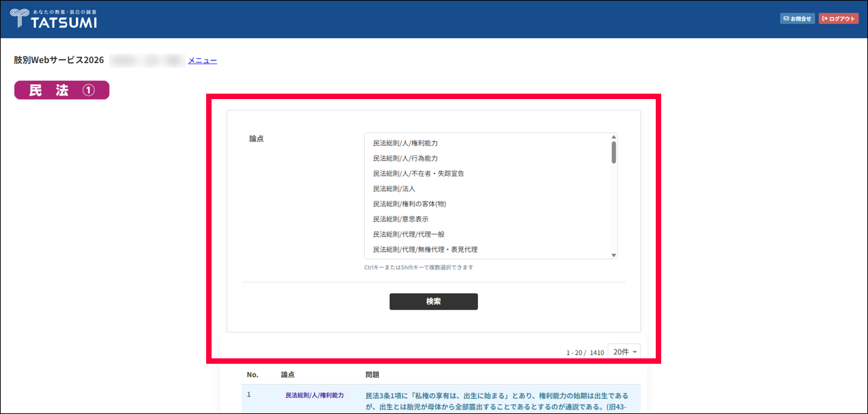
Task: Select 民法総則/法人 option
Action: [393, 189]
